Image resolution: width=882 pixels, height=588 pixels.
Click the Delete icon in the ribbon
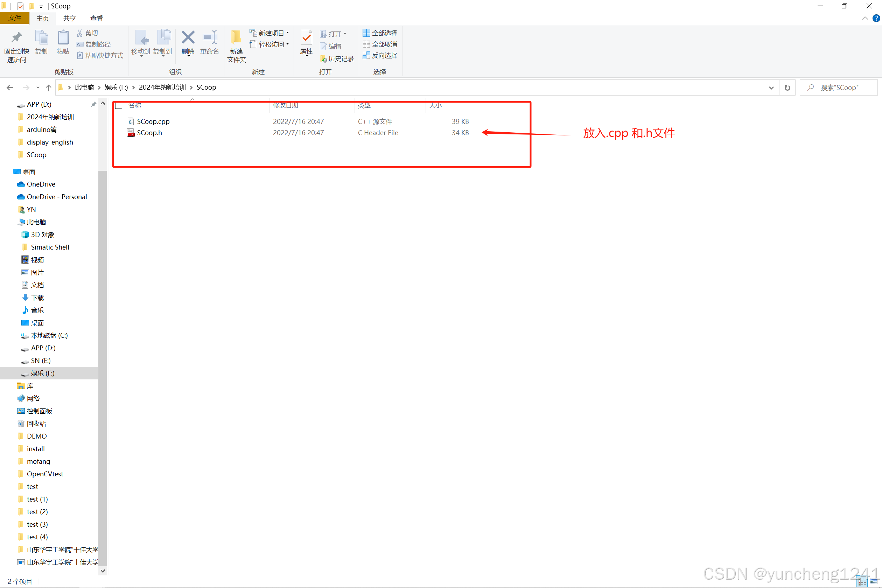(x=188, y=38)
